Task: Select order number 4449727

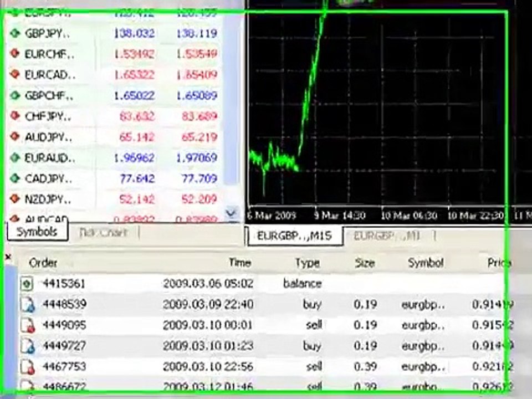Action: click(64, 346)
